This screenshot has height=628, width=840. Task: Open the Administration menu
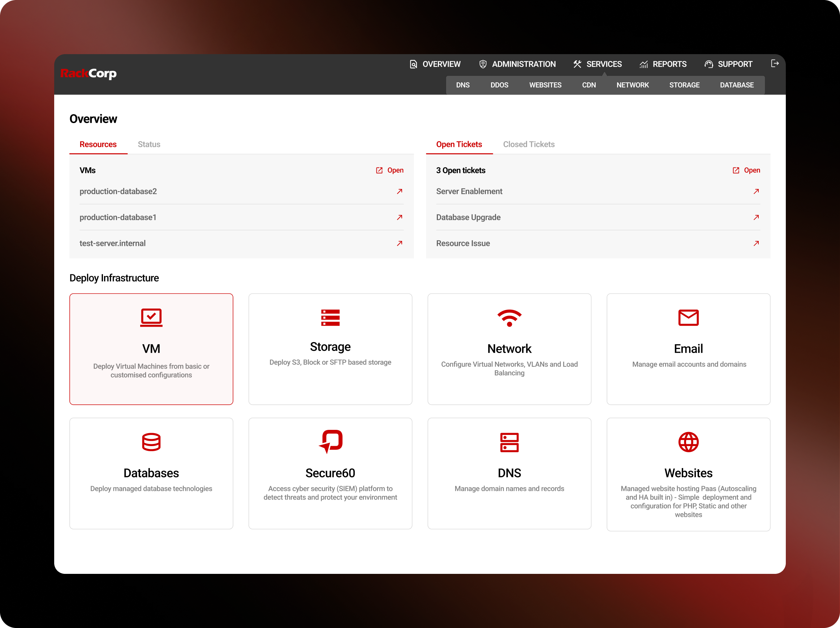coord(517,64)
